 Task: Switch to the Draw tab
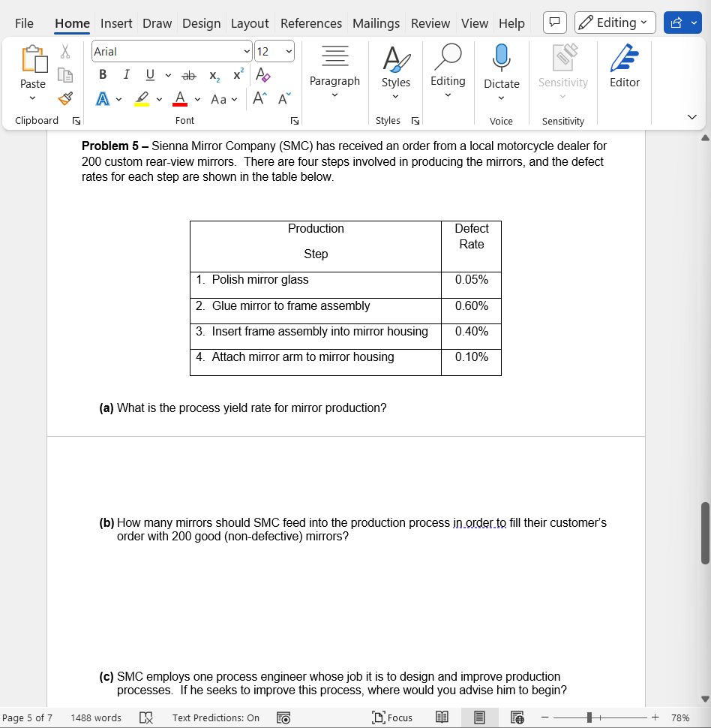(157, 23)
